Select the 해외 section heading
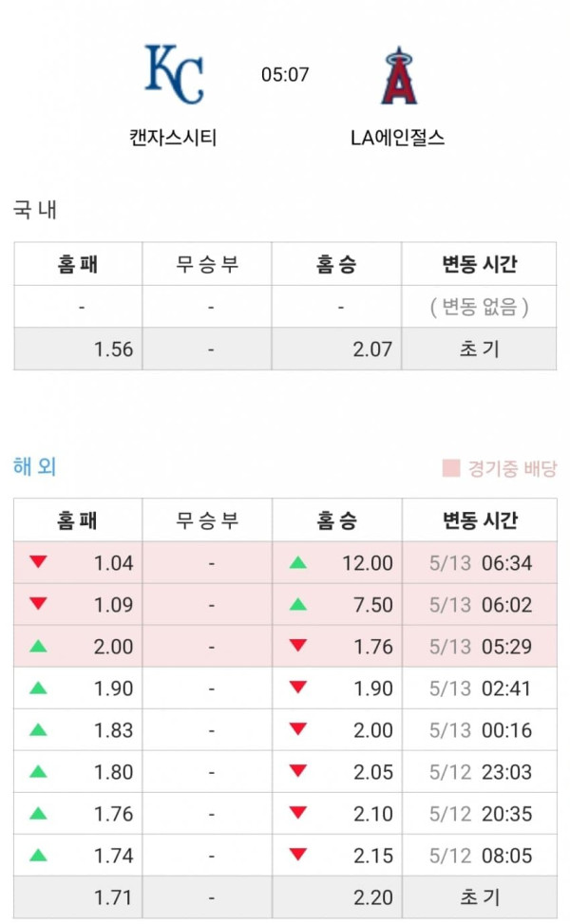The height and width of the screenshot is (924, 570). point(35,466)
